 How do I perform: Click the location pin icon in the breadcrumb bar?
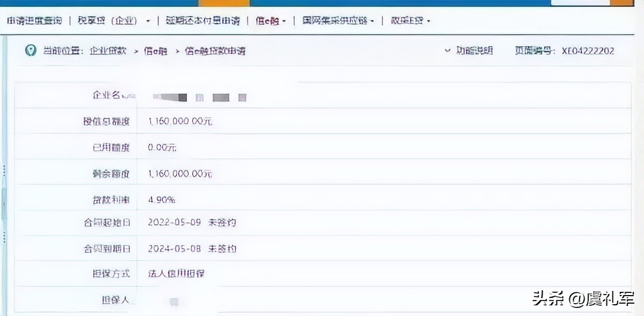pos(31,52)
